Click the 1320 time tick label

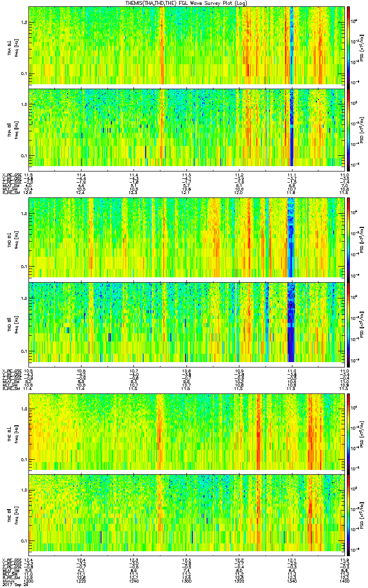239,581
